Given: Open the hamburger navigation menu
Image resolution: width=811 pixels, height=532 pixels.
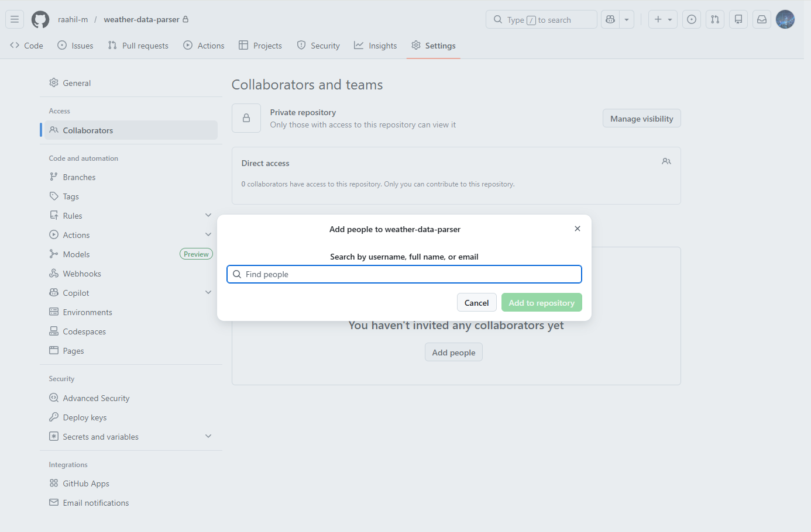Looking at the screenshot, I should (15, 19).
